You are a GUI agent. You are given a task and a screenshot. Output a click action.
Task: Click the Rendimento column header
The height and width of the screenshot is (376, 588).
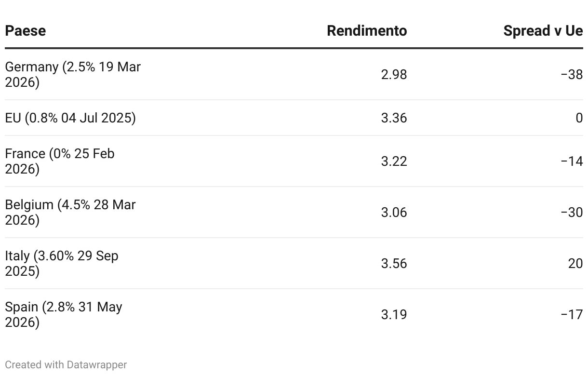coord(366,31)
